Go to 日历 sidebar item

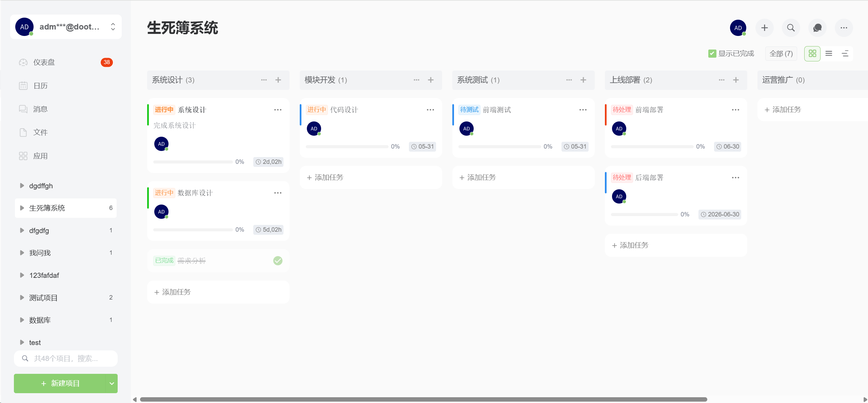(40, 86)
